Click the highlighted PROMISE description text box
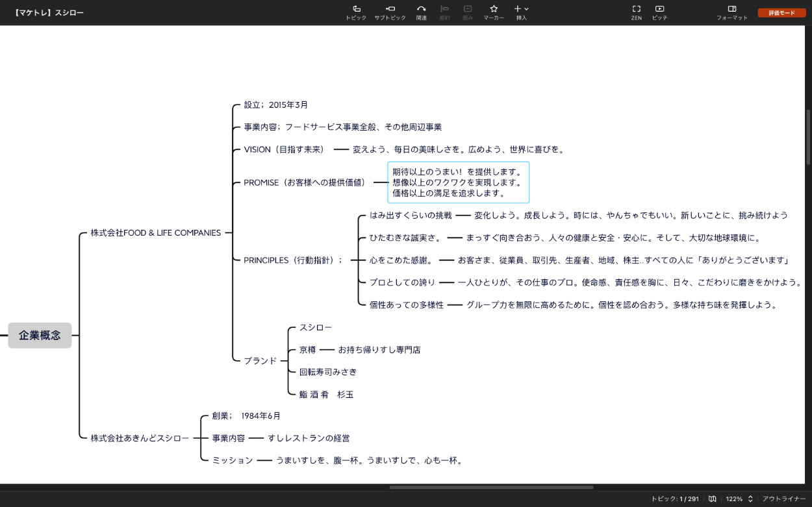812x507 pixels. 458,182
